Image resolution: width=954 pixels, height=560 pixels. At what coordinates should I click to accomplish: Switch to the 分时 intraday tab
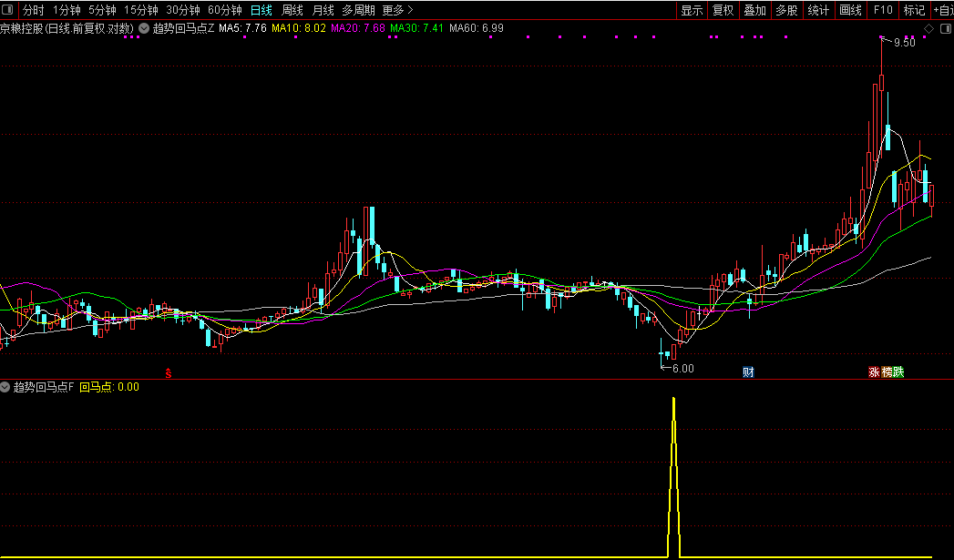click(x=33, y=11)
